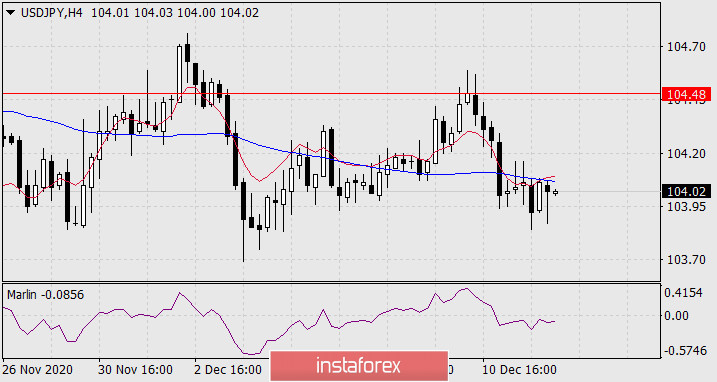
Task: Select the 104.70 price scale label
Action: pyautogui.click(x=686, y=47)
